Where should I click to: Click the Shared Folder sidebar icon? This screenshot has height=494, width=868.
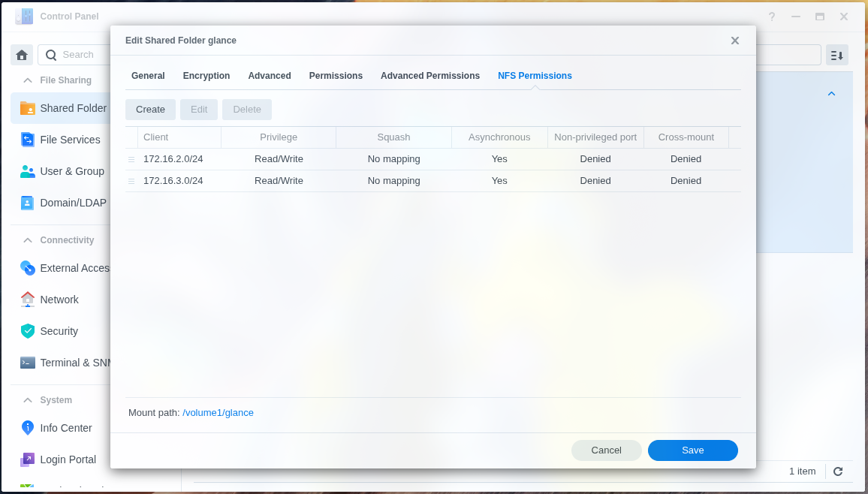(x=27, y=108)
